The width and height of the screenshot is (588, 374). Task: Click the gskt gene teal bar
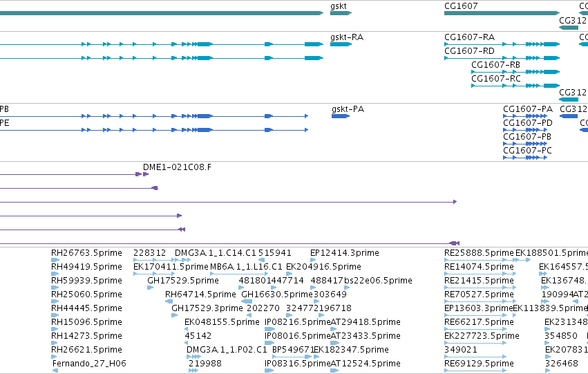pyautogui.click(x=341, y=13)
